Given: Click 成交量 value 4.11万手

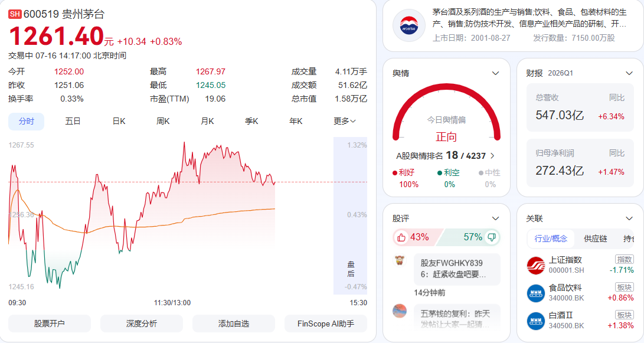Looking at the screenshot, I should [x=351, y=71].
